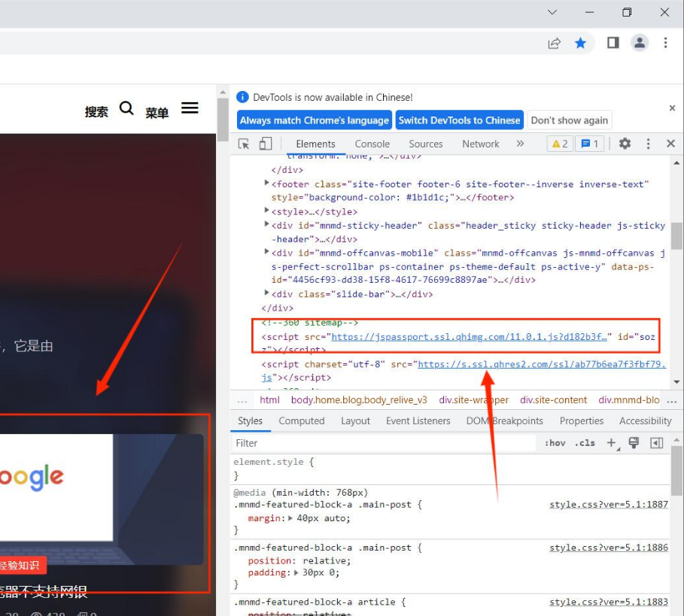Viewport: 684px width, 616px height.
Task: Open the Accessibility pane tab
Action: pyautogui.click(x=645, y=420)
